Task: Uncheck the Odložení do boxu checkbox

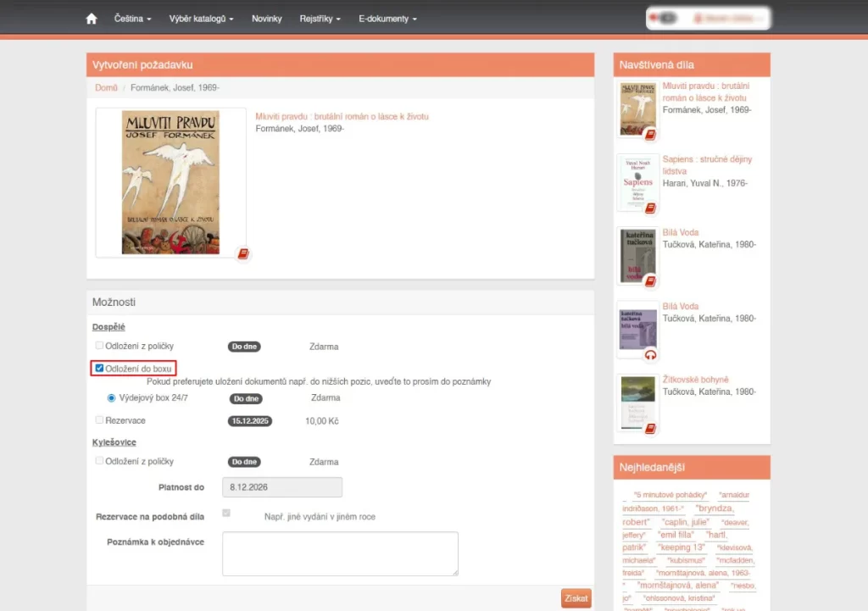Action: [x=100, y=369]
